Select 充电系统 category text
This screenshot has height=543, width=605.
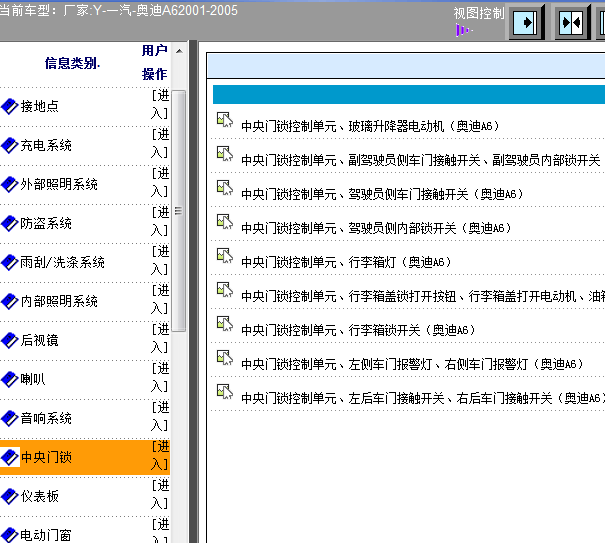(x=46, y=145)
